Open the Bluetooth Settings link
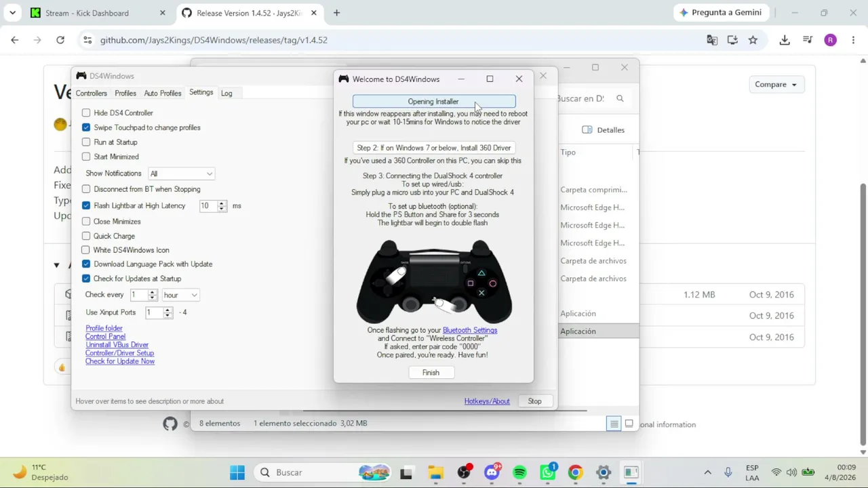This screenshot has height=488, width=868. click(x=470, y=330)
